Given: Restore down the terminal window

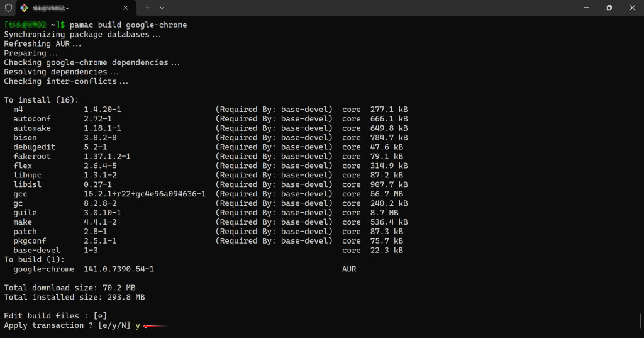Looking at the screenshot, I should coord(609,8).
